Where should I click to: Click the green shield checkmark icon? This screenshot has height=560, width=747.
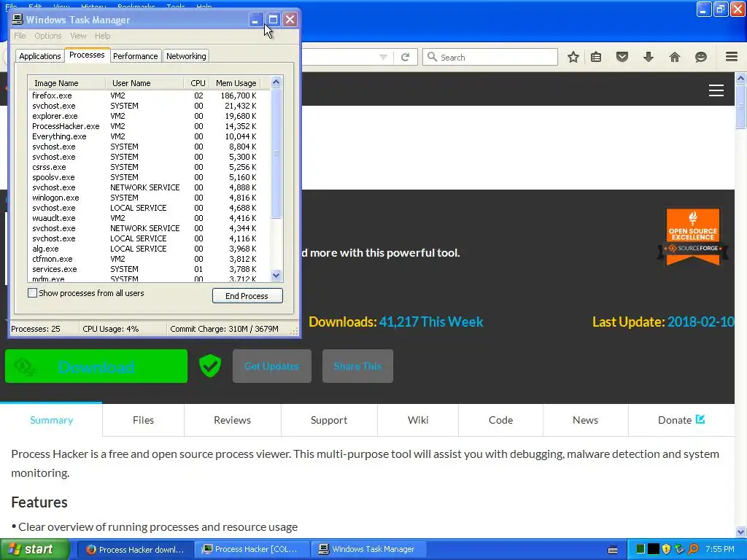click(x=209, y=366)
